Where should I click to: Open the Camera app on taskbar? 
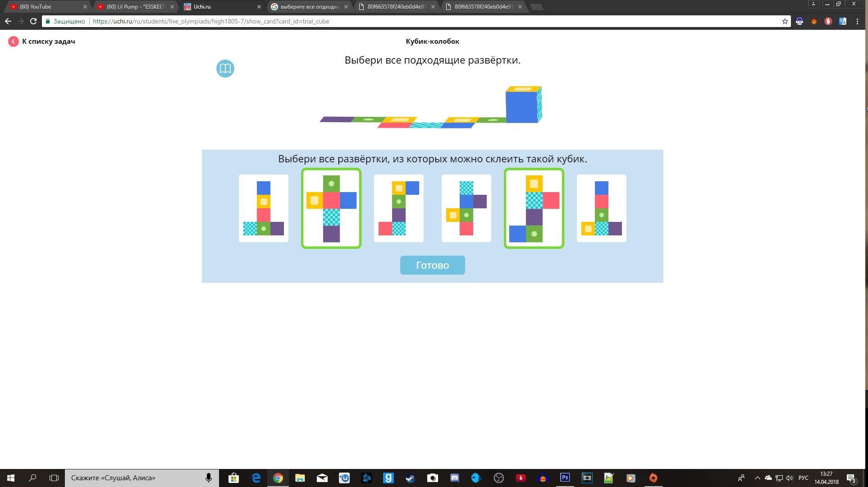point(432,478)
